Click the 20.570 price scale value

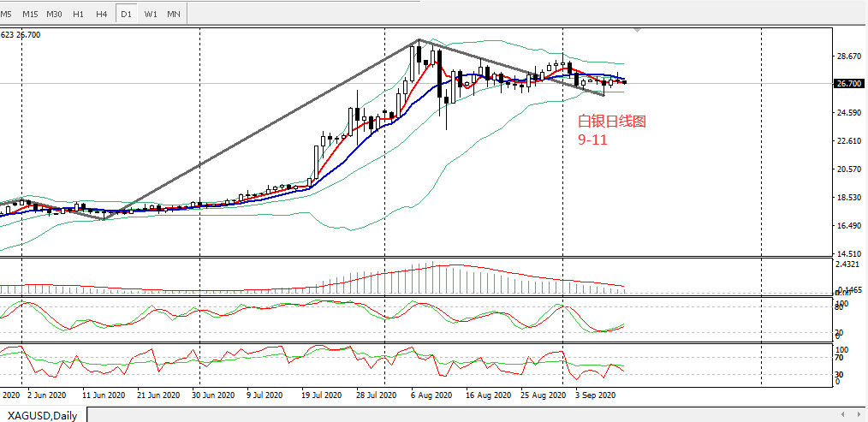pos(850,169)
